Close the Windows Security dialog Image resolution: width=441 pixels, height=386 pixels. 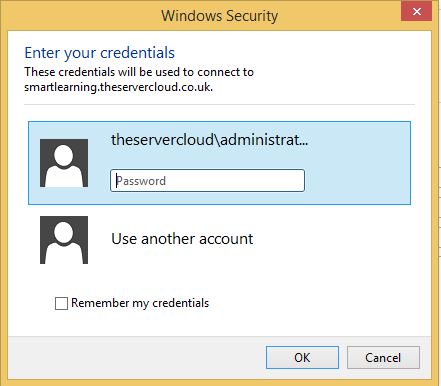pos(417,12)
